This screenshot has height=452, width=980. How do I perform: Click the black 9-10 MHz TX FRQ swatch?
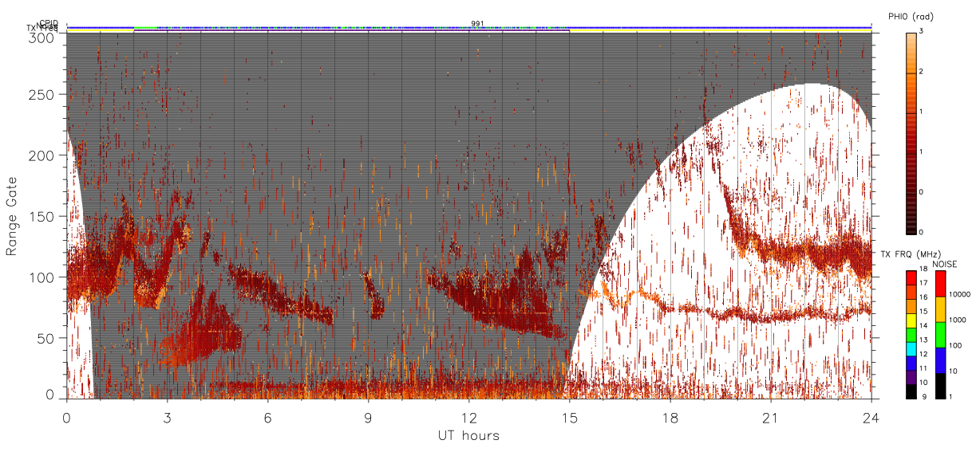click(911, 391)
